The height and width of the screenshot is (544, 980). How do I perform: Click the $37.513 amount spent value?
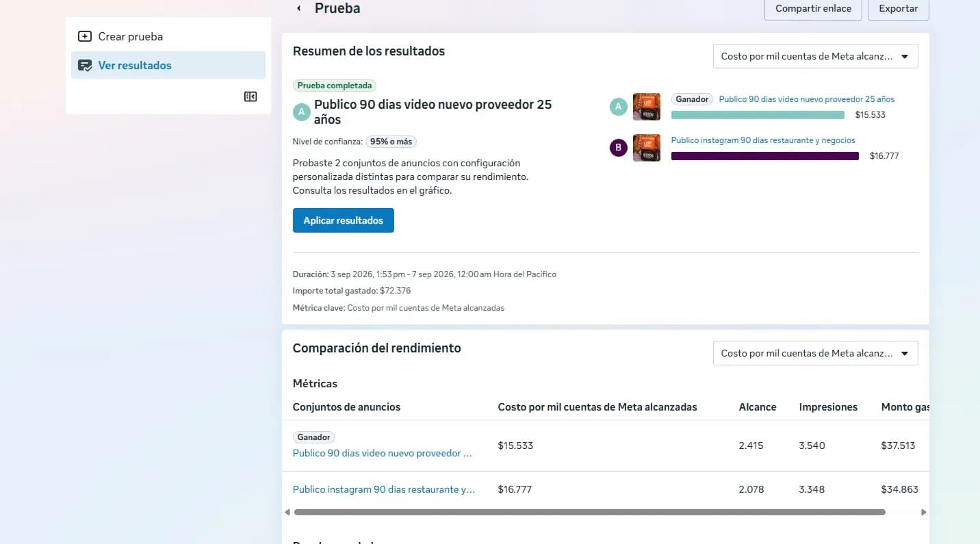pos(899,445)
